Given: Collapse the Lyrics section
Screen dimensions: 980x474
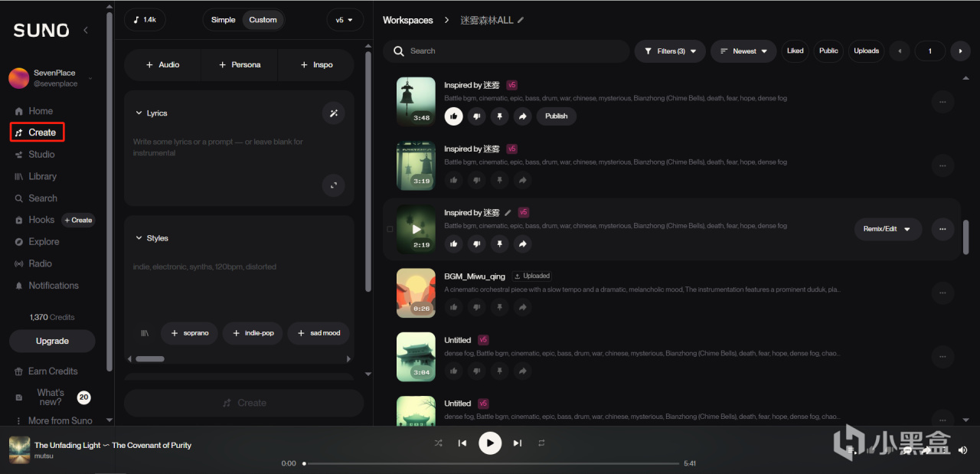Looking at the screenshot, I should click(x=151, y=113).
